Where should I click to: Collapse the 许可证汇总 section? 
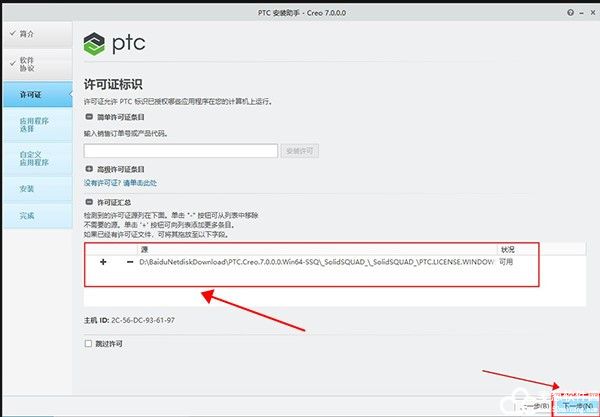tap(89, 202)
